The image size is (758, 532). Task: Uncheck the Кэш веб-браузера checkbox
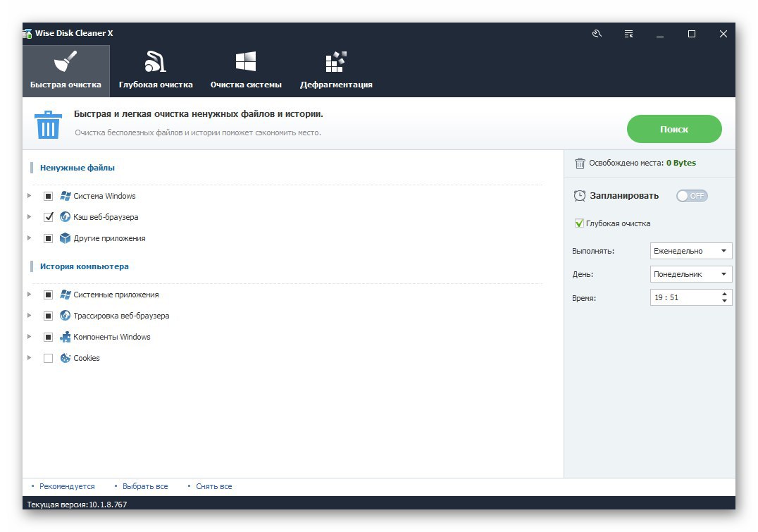coord(49,217)
